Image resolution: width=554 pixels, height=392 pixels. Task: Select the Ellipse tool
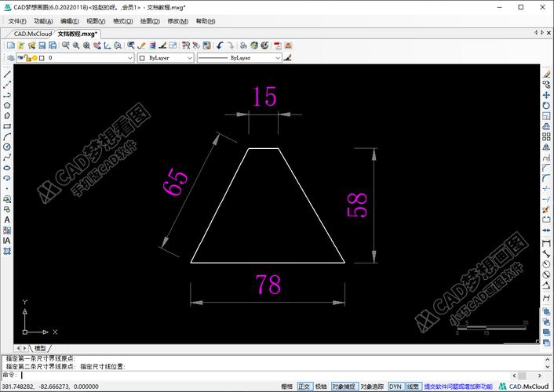(x=7, y=168)
